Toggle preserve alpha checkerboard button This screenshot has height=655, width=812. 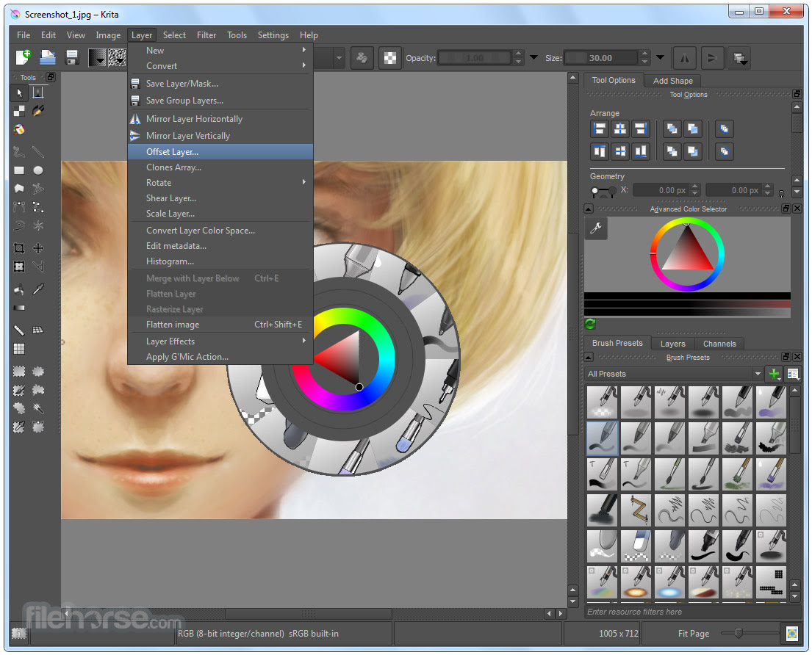point(390,58)
